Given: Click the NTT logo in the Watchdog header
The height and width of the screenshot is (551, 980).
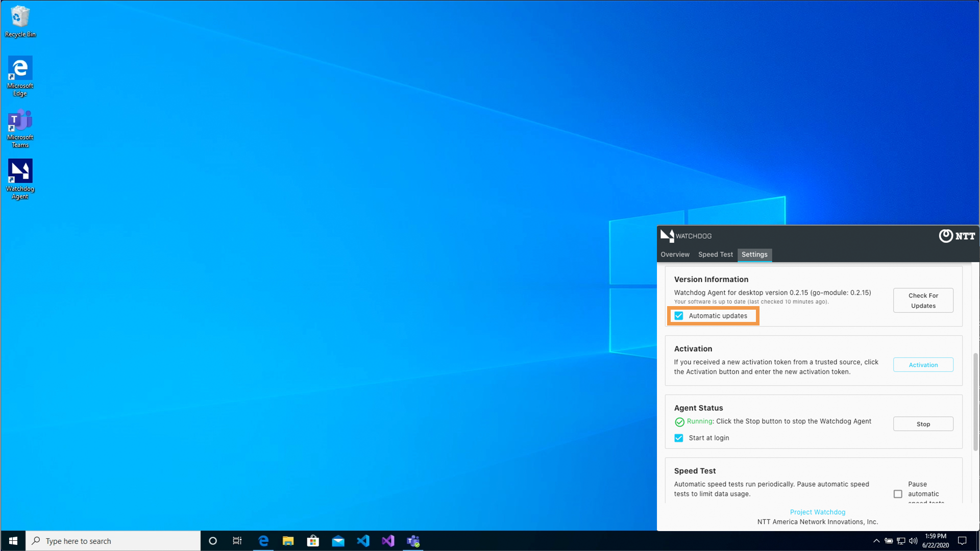Looking at the screenshot, I should click(957, 236).
